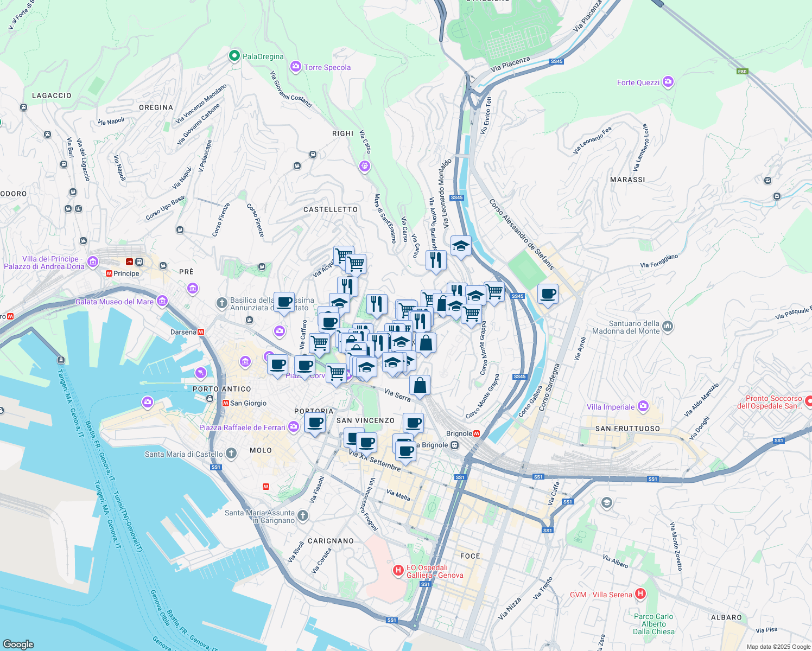
Task: Click the Parco Carlo Alberto Dalla Chiesa label
Action: pos(654,624)
